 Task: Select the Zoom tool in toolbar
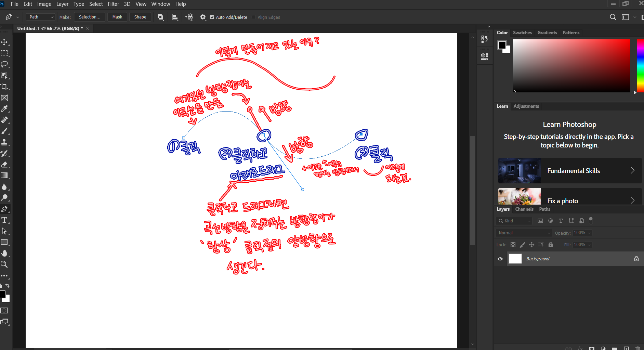[4, 264]
